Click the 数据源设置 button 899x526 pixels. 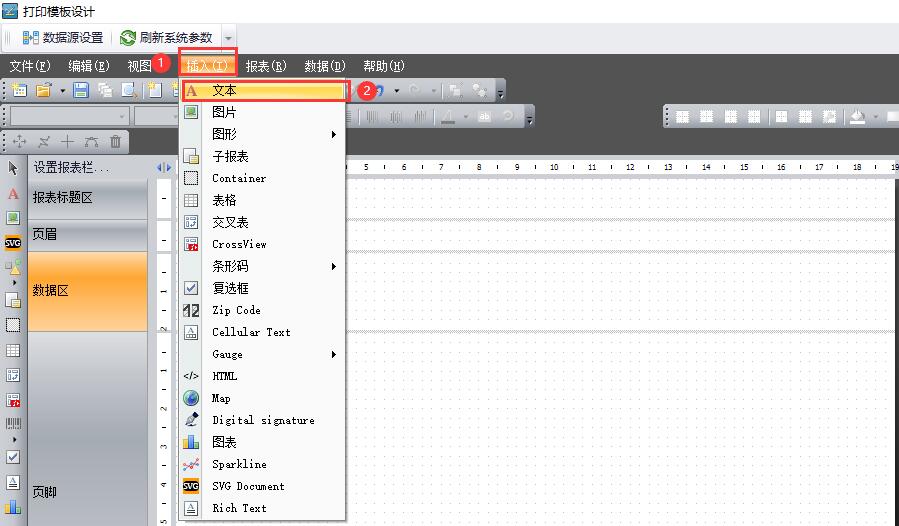point(63,38)
